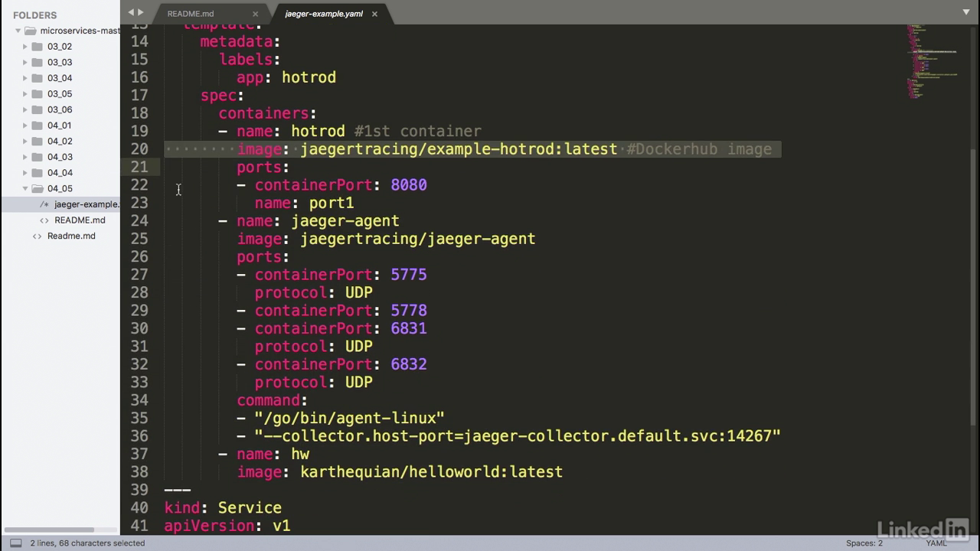Select the jaeger-example.yaml tab

click(324, 14)
